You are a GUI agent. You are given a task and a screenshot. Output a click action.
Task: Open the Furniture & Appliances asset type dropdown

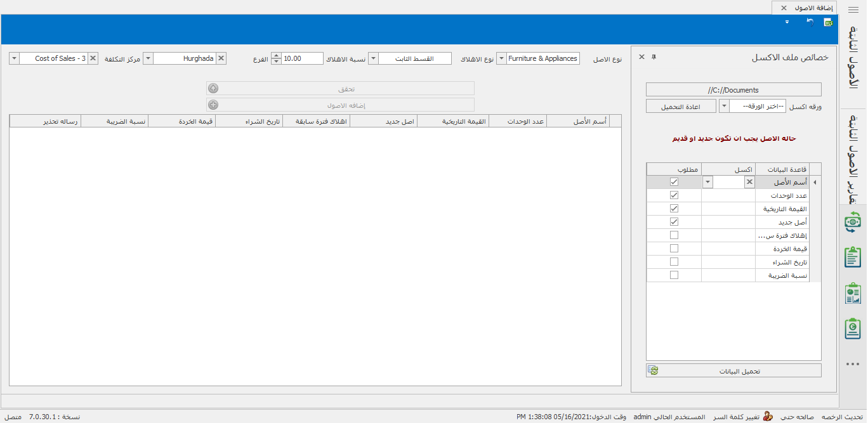[501, 58]
